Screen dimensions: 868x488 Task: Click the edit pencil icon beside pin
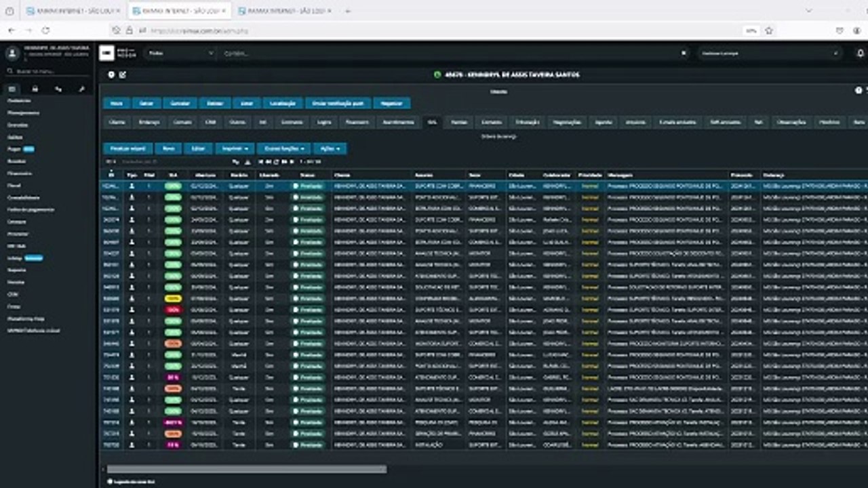tap(123, 75)
